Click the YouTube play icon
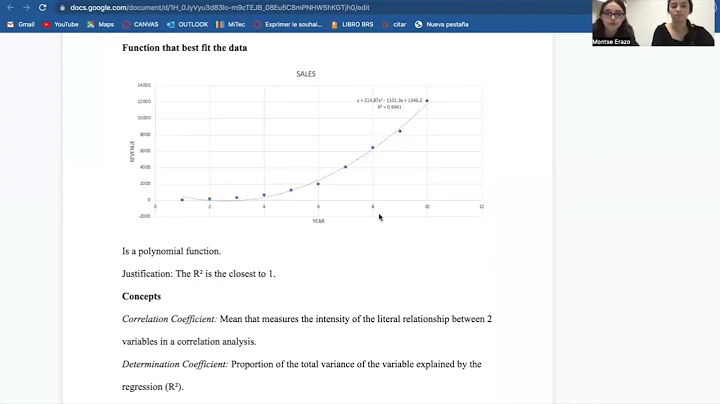This screenshot has height=404, width=720. pyautogui.click(x=46, y=24)
